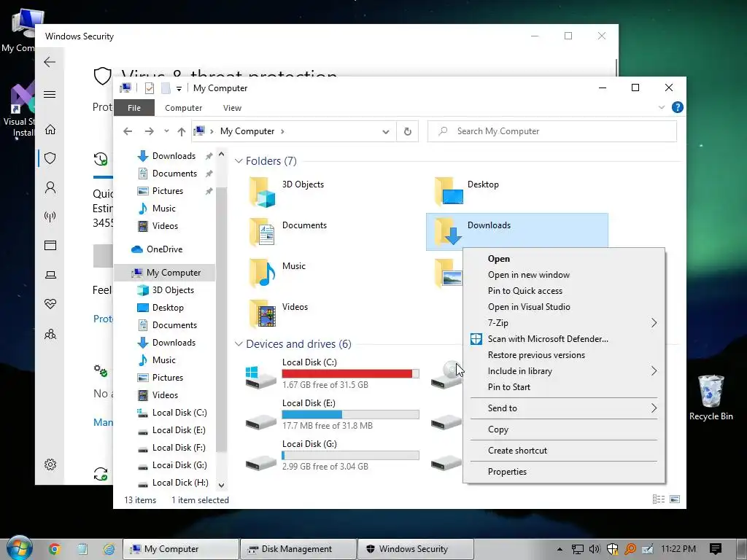Viewport: 747px width, 560px height.
Task: Switch to details view layout icon
Action: pyautogui.click(x=659, y=499)
